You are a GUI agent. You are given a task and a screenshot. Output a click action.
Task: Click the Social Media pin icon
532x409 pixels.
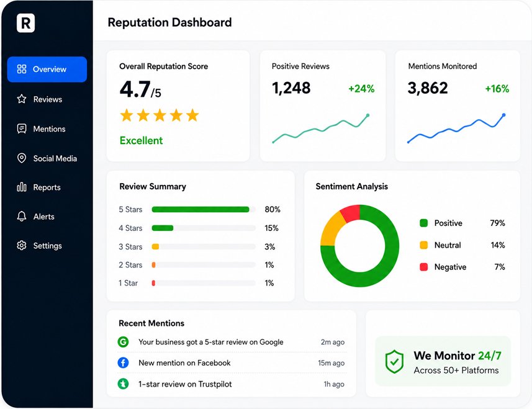click(22, 158)
